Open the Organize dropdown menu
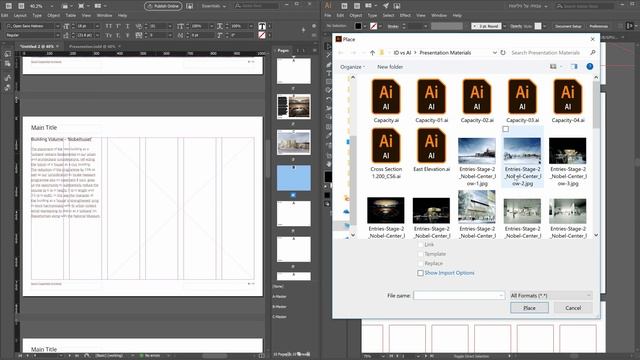This screenshot has height=360, width=640. pyautogui.click(x=352, y=67)
